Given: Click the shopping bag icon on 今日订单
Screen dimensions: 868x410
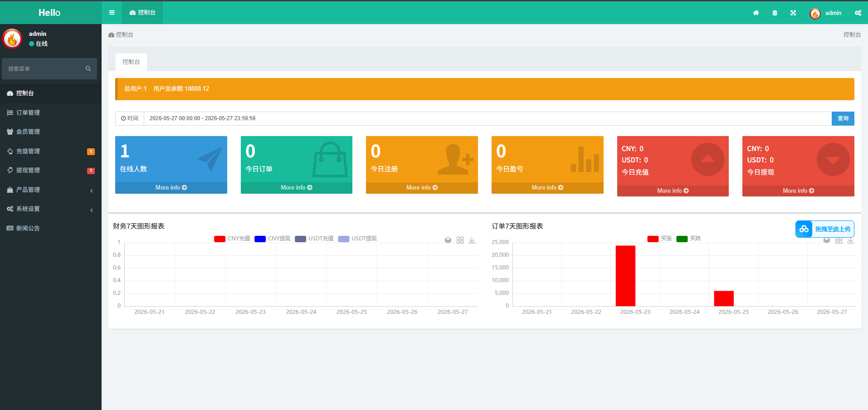Looking at the screenshot, I should pyautogui.click(x=330, y=160).
